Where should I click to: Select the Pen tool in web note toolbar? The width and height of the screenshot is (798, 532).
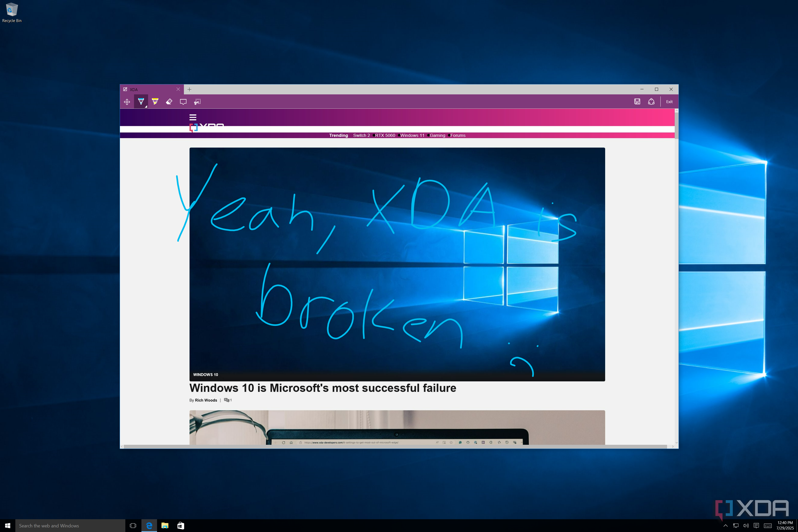pyautogui.click(x=141, y=102)
